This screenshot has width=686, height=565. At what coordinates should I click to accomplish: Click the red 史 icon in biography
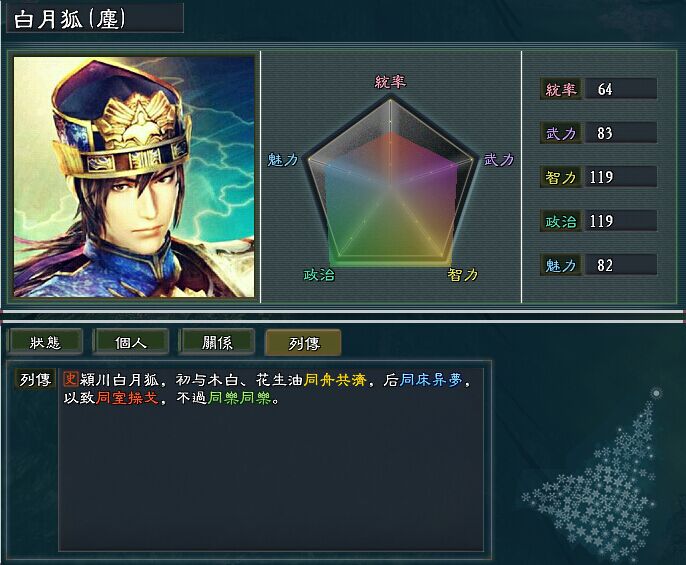pyautogui.click(x=70, y=379)
